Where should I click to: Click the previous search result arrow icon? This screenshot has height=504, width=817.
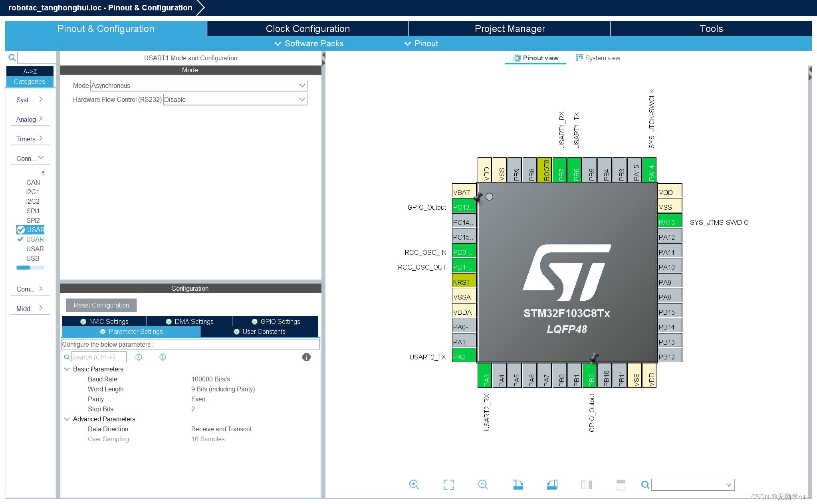(x=139, y=357)
